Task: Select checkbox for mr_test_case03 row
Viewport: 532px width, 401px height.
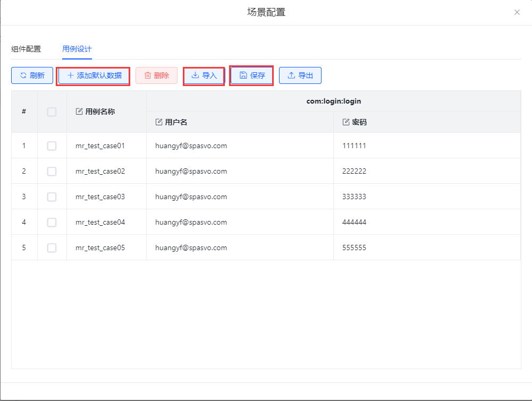Action: point(52,197)
